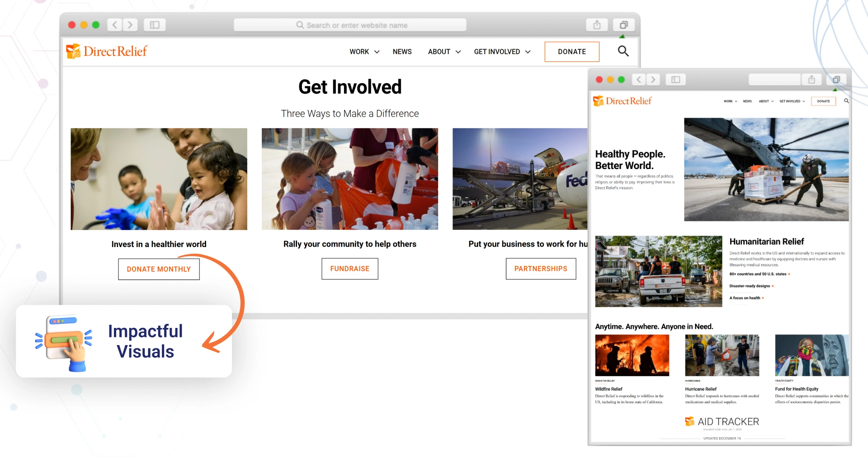Screen dimensions: 868x458
Task: Open search magnifier in large window navbar
Action: pyautogui.click(x=623, y=51)
